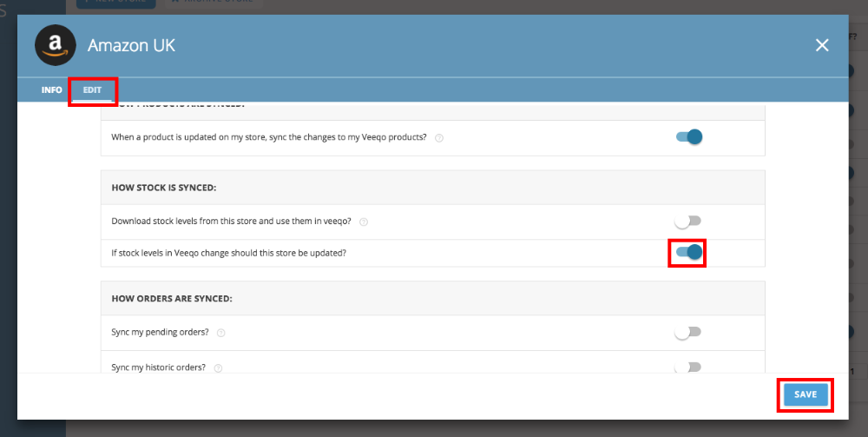Screen dimensions: 868x437
Task: Click the HOW STOCK IS SYNCED heading
Action: [x=164, y=188]
